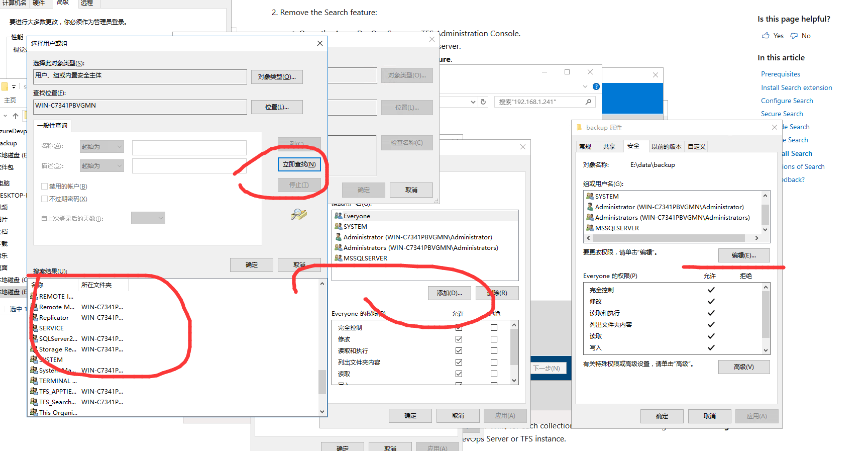Open the 起始为 dropdown next to 名称
Screen dimensions: 868x451
click(x=101, y=147)
